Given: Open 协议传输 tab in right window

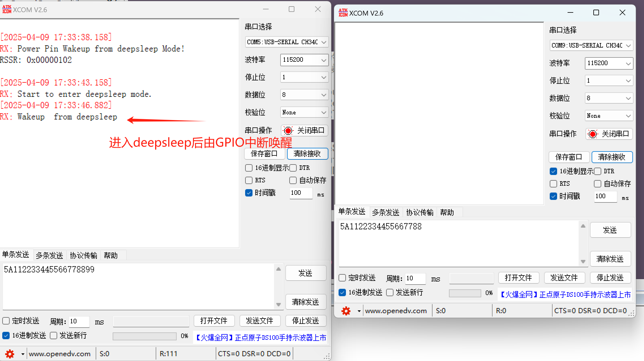Looking at the screenshot, I should click(x=420, y=212).
